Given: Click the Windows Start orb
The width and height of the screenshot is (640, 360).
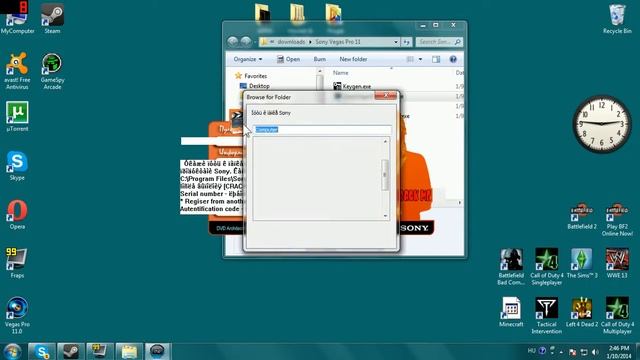Looking at the screenshot, I should click(12, 351).
